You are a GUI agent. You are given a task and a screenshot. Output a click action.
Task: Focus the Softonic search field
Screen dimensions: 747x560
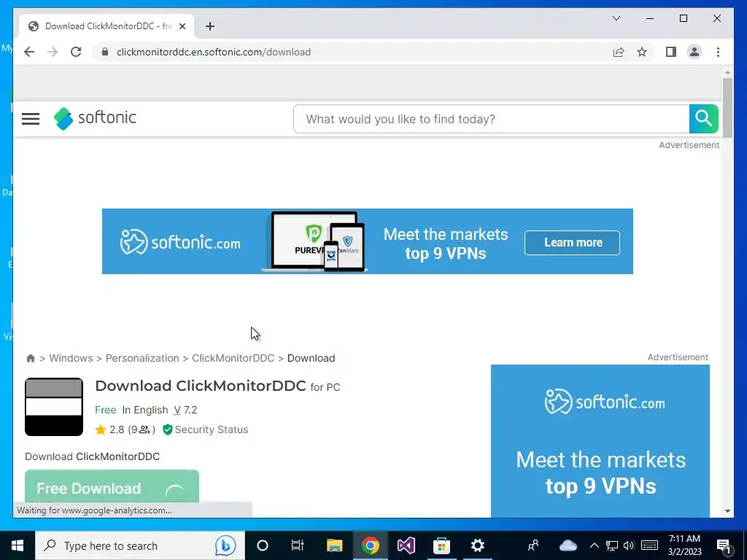point(491,119)
